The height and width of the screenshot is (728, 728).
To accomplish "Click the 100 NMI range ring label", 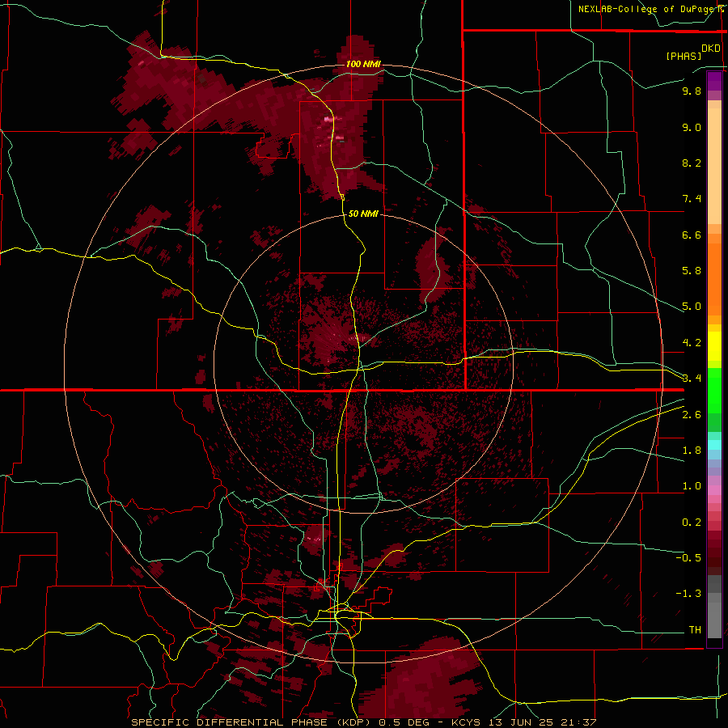I will click(x=363, y=64).
